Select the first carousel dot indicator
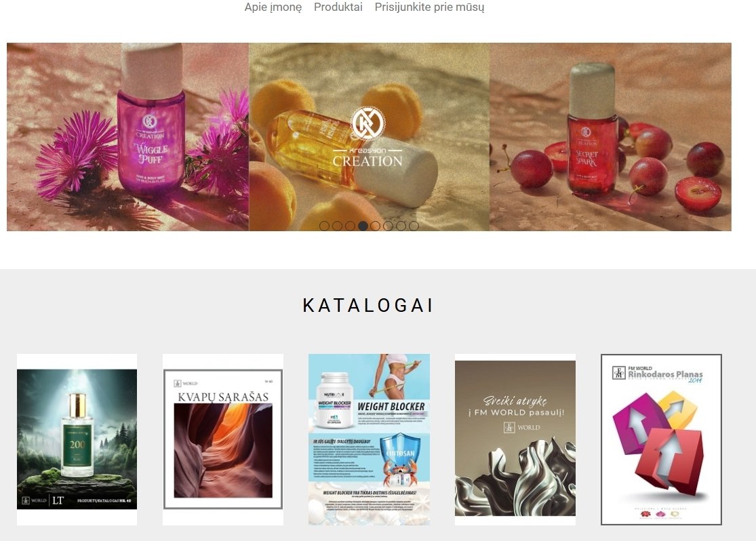The height and width of the screenshot is (541, 756). click(325, 226)
